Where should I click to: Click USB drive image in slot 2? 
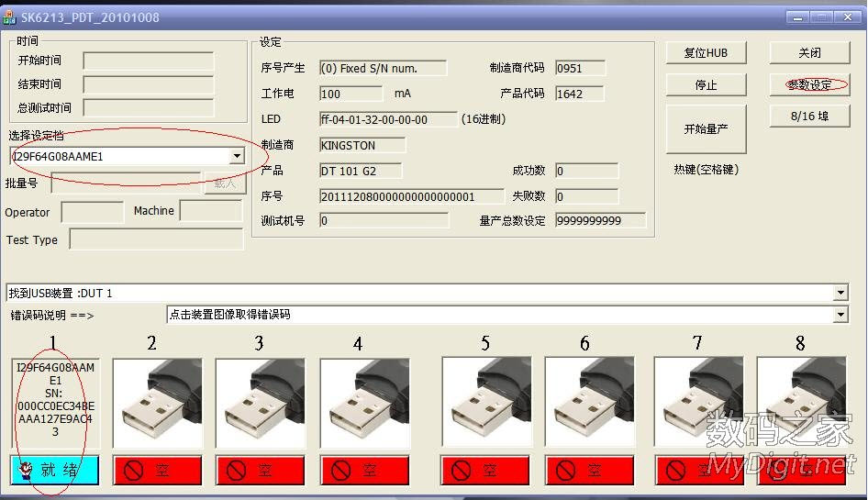159,403
